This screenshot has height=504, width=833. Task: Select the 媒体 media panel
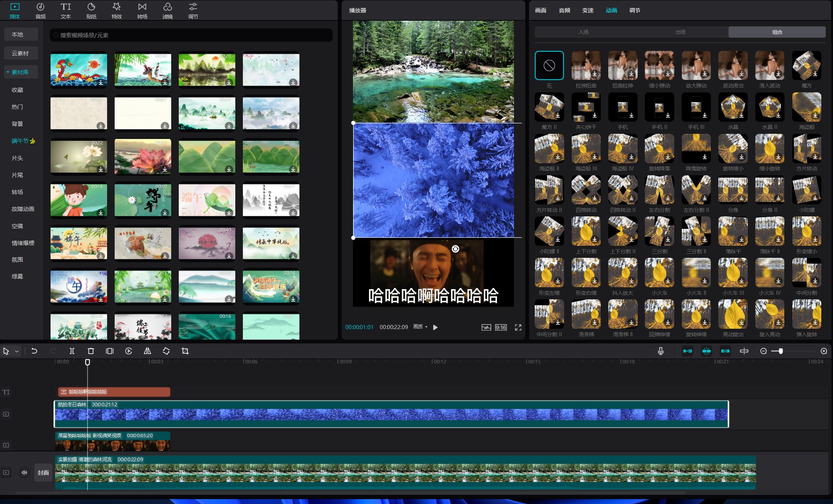tap(15, 11)
